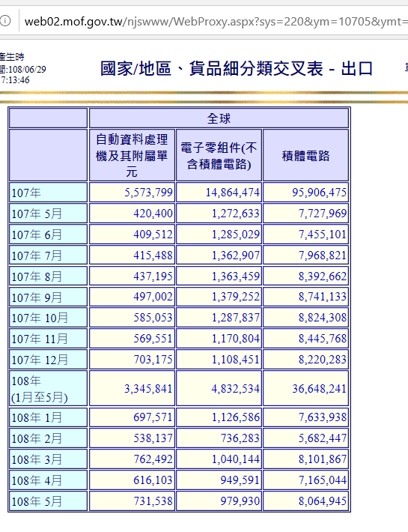
Task: Select the value 14,864,474
Action: coord(233,193)
